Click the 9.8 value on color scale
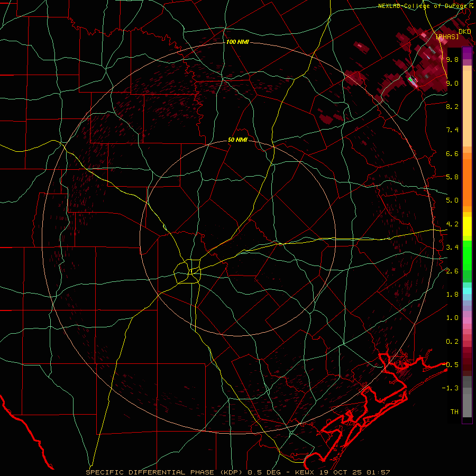This screenshot has width=476, height=476. 452,59
